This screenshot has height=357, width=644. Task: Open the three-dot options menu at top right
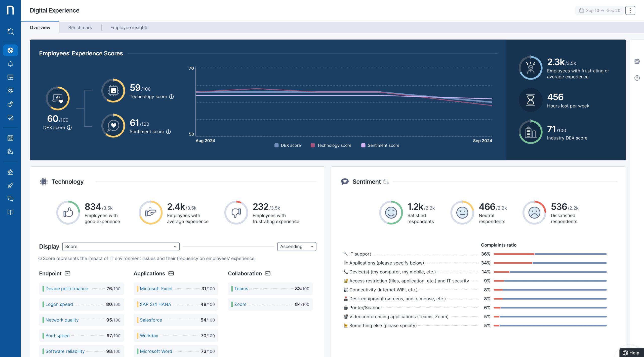pyautogui.click(x=630, y=10)
